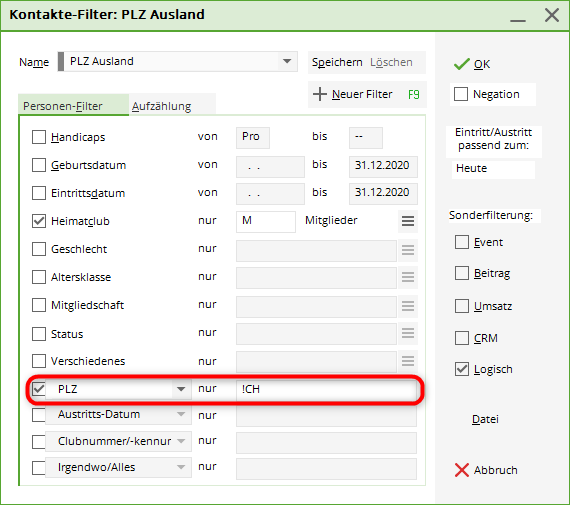Uncheck the Logisch special filter
The width and height of the screenshot is (570, 505).
click(462, 369)
